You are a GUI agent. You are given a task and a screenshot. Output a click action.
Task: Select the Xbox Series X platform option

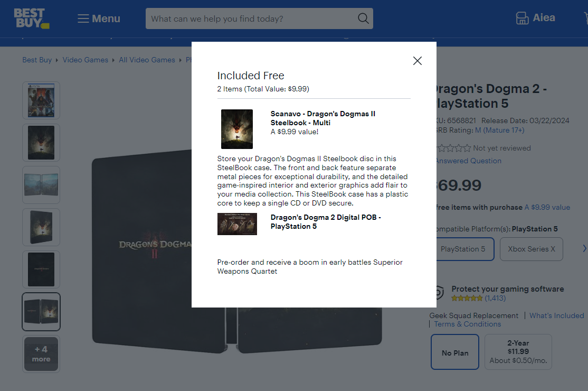pyautogui.click(x=531, y=249)
